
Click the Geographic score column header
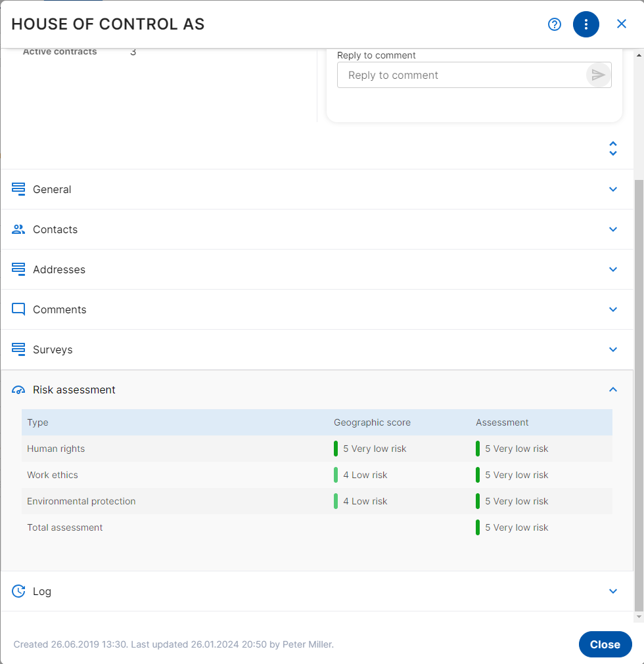coord(372,422)
